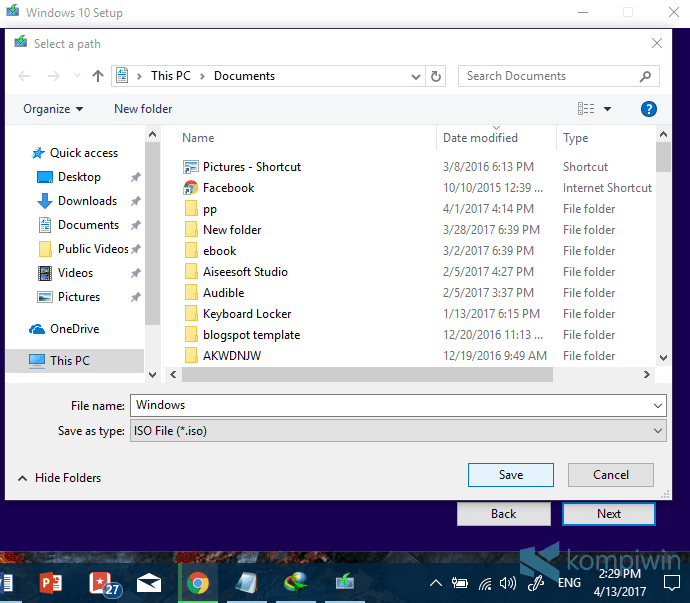Open recent locations dropdown arrow
The width and height of the screenshot is (690, 603).
pyautogui.click(x=77, y=76)
